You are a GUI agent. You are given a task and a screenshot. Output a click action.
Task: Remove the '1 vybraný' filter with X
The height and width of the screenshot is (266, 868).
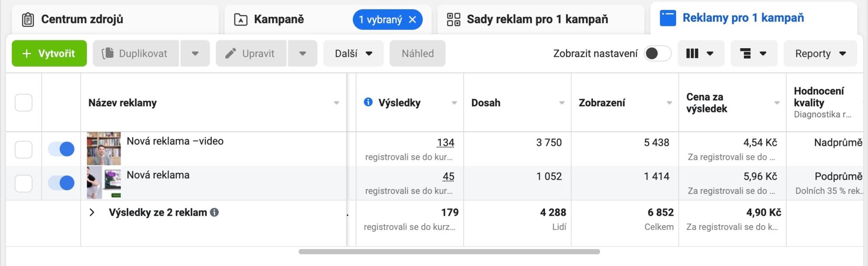point(412,20)
